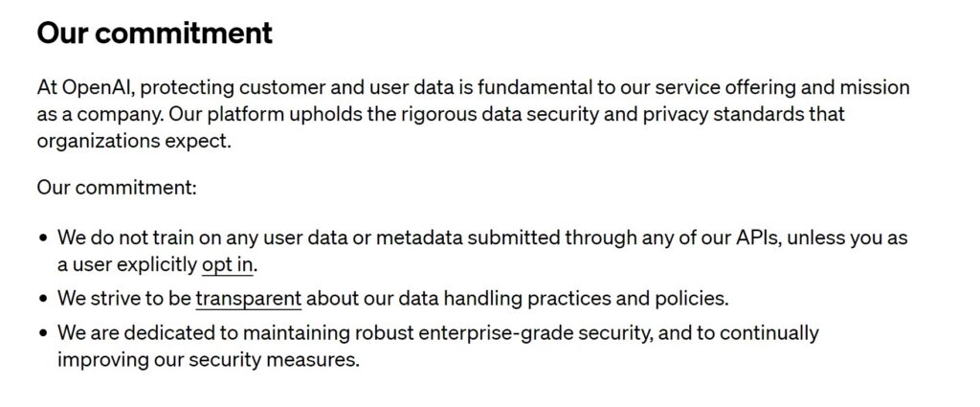Click "We do not train" in first bullet
Screen dimensions: 980x407
tap(121, 237)
